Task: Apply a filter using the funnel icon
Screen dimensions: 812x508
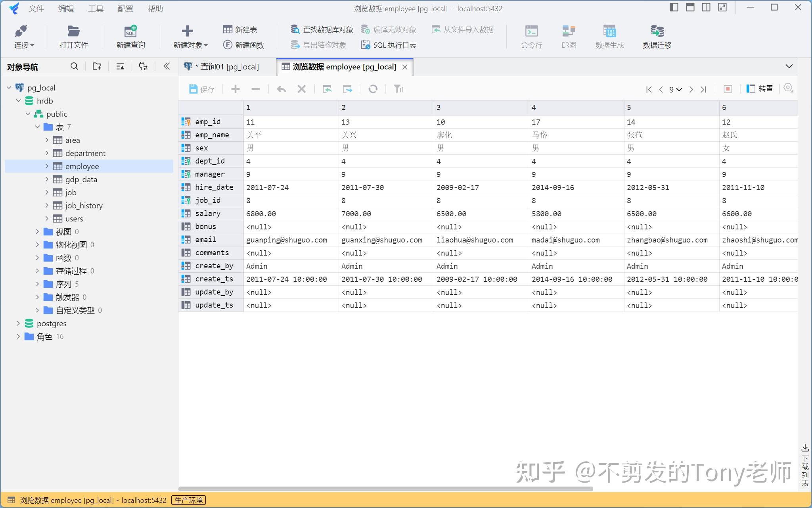Action: coord(398,89)
